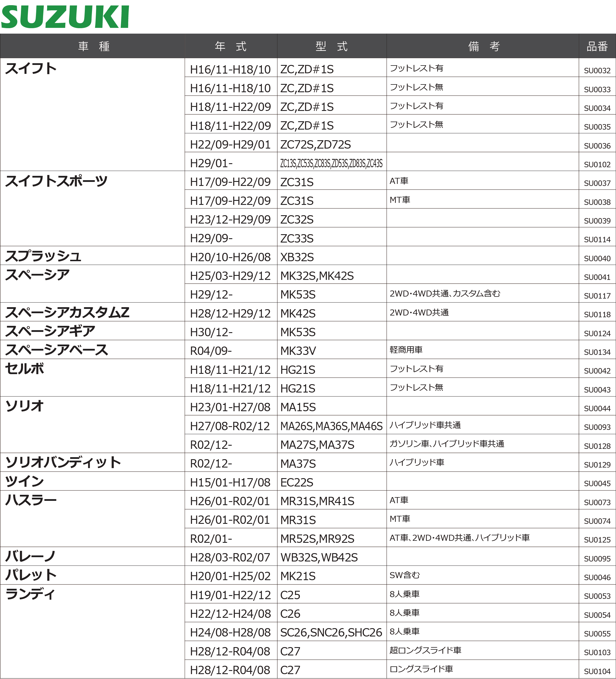The image size is (616, 679).
Task: Select part number SU0032
Action: [x=597, y=71]
